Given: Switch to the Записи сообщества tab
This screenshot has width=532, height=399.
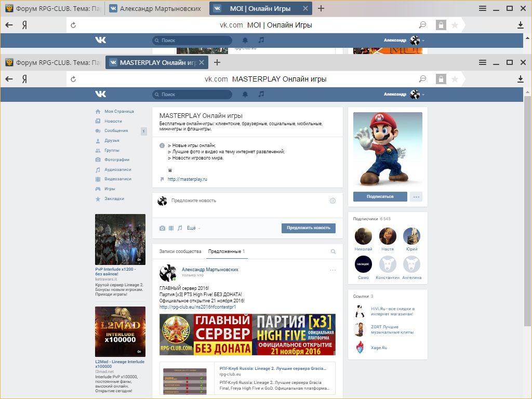Looking at the screenshot, I should [x=180, y=251].
